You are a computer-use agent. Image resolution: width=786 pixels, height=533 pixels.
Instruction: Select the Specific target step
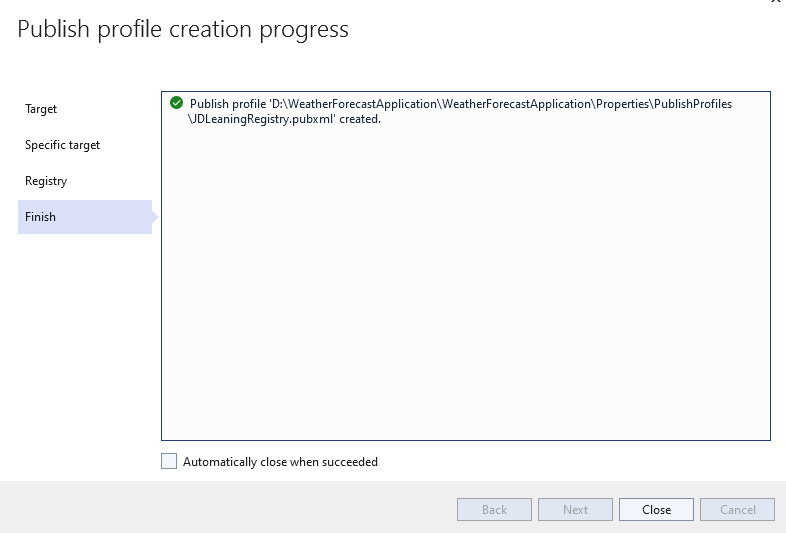click(x=62, y=145)
